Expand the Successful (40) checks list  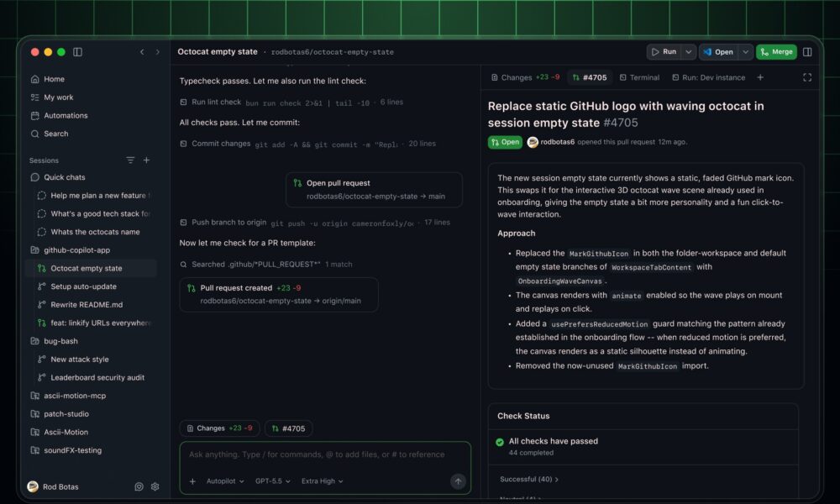pos(528,480)
